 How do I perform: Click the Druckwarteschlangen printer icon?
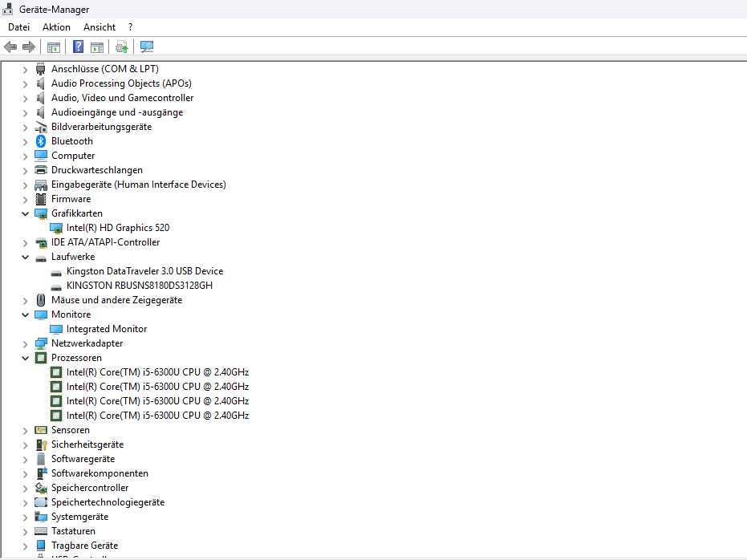click(41, 170)
